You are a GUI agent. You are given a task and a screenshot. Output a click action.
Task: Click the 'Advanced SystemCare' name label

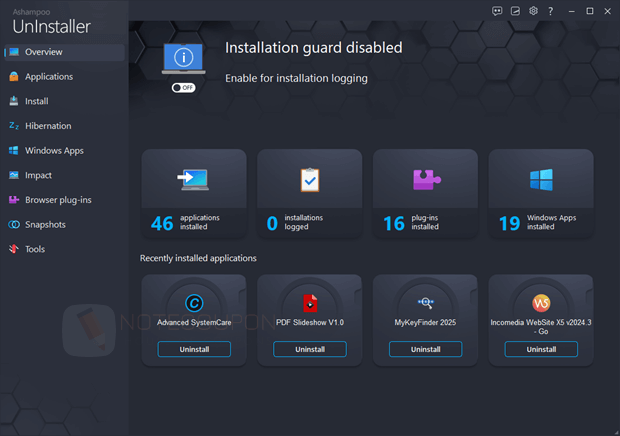tap(194, 323)
